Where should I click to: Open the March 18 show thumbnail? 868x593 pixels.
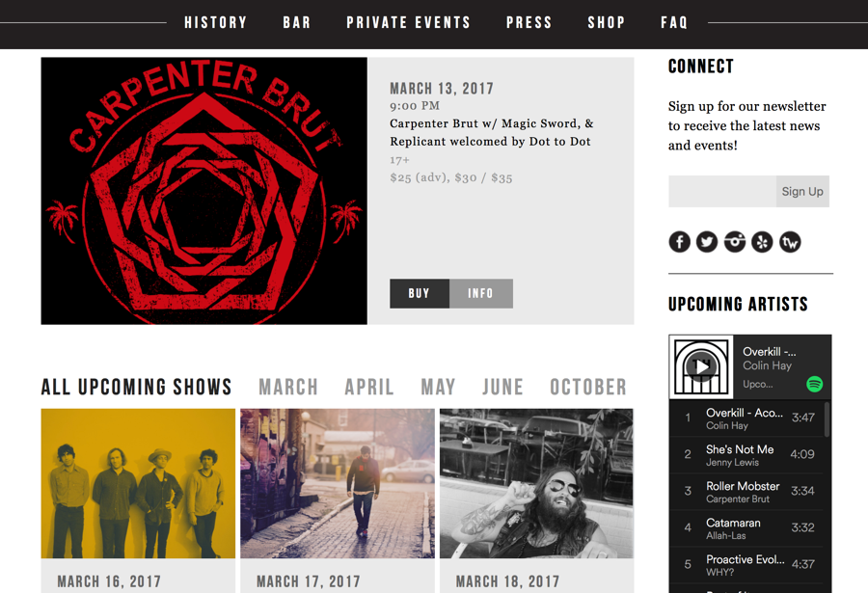point(536,483)
